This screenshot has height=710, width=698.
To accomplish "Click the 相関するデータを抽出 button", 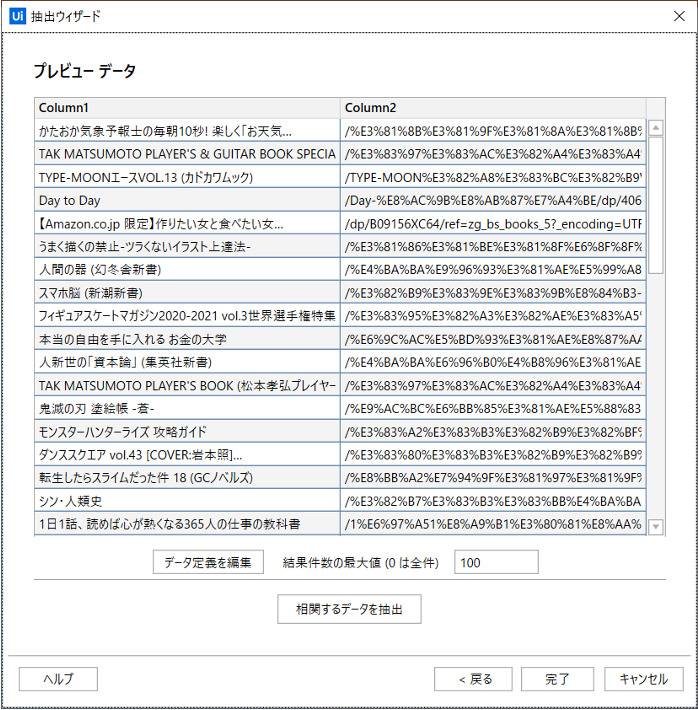I will (349, 609).
